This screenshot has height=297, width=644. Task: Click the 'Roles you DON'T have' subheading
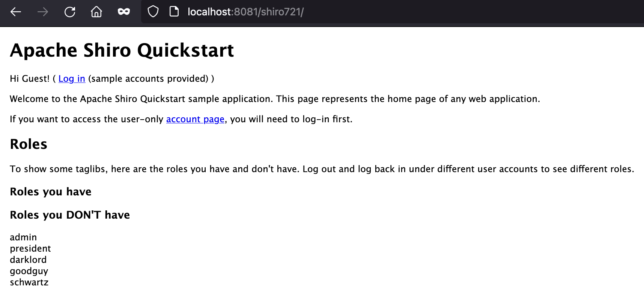(x=70, y=215)
